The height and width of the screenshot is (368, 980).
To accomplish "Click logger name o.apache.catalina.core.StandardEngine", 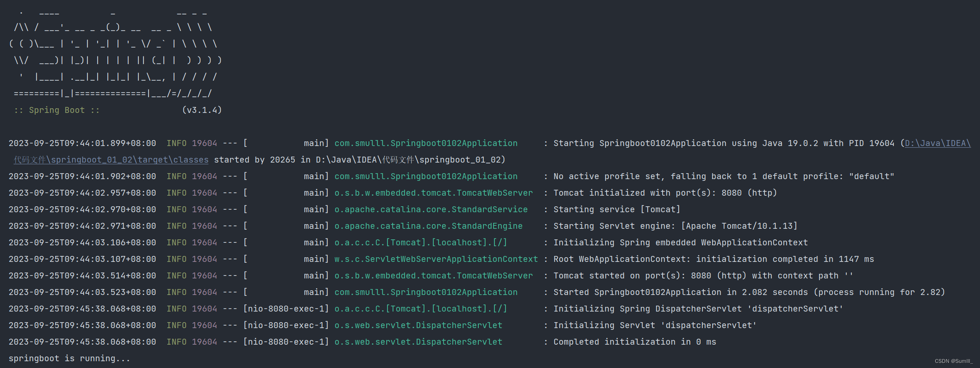I will pos(428,226).
